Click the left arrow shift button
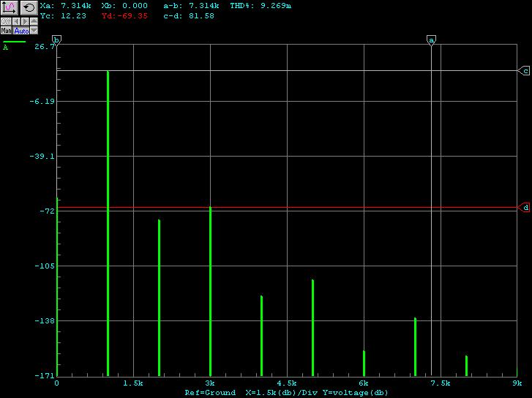532x398 pixels. (x=16, y=21)
